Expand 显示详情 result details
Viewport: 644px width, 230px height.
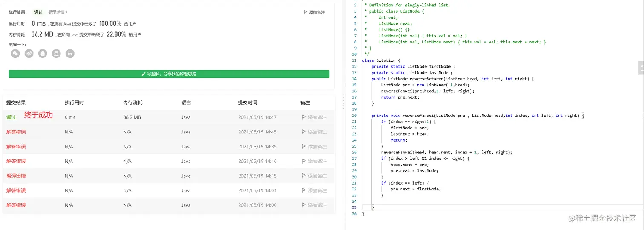pos(57,12)
